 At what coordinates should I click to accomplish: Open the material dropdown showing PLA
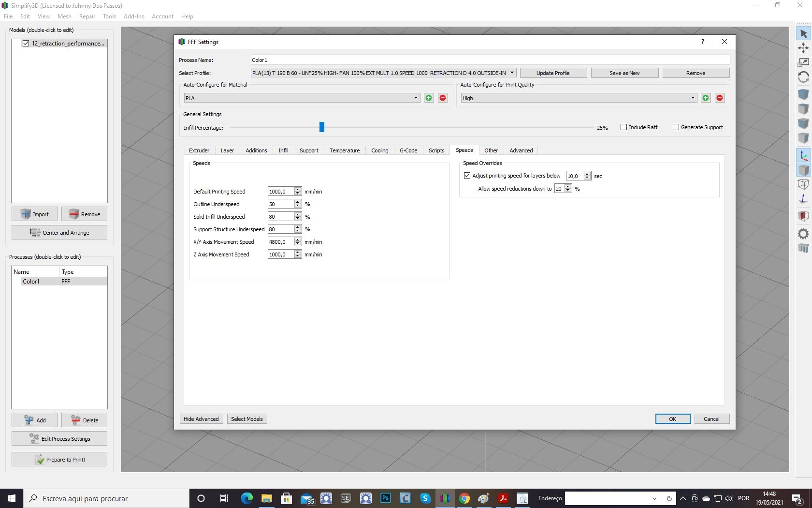tap(302, 98)
